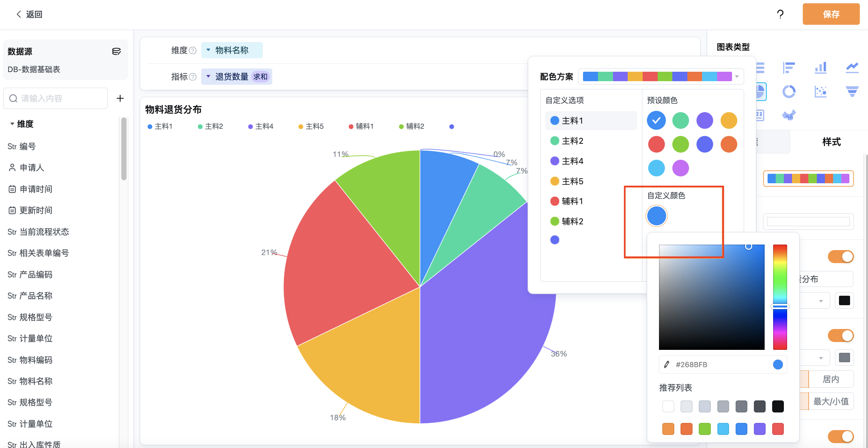Open the 配色方案 color scheme dropdown

[660, 77]
